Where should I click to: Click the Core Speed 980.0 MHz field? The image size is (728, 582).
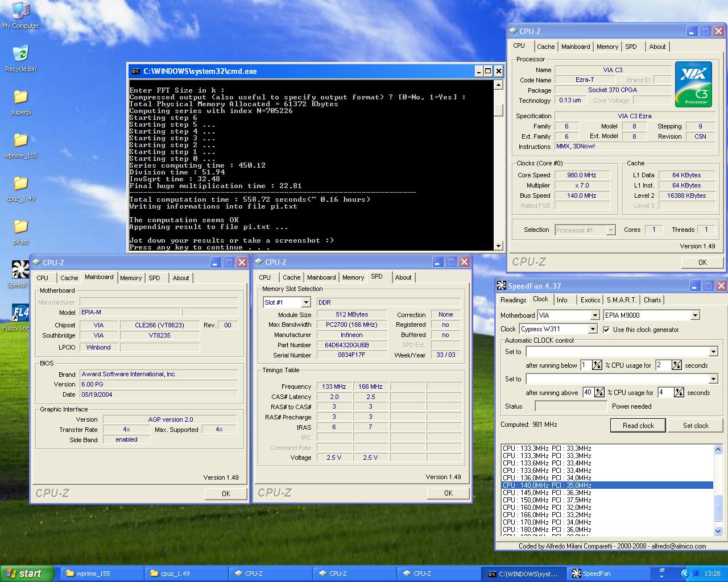(x=582, y=175)
